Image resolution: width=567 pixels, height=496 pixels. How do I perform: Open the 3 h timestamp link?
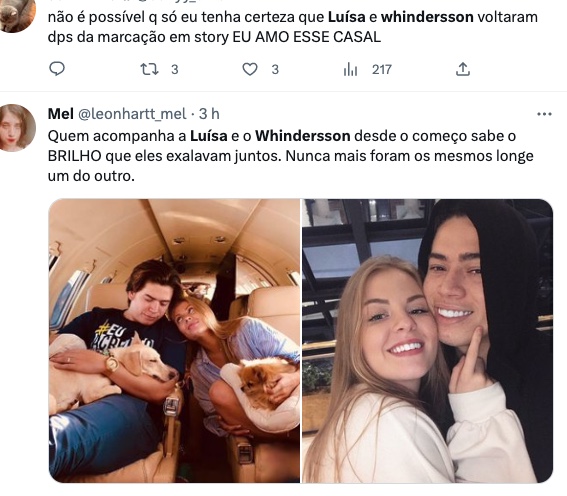tap(209, 114)
